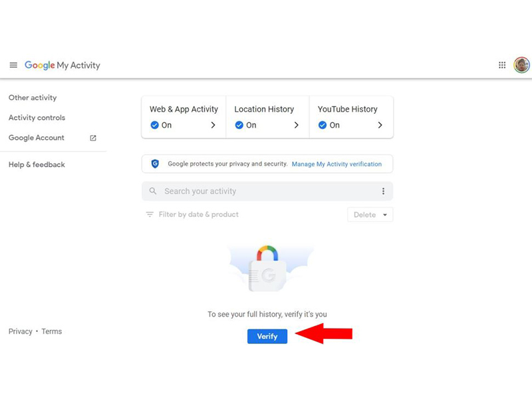The image size is (532, 399).
Task: Click the Verify button
Action: click(267, 336)
